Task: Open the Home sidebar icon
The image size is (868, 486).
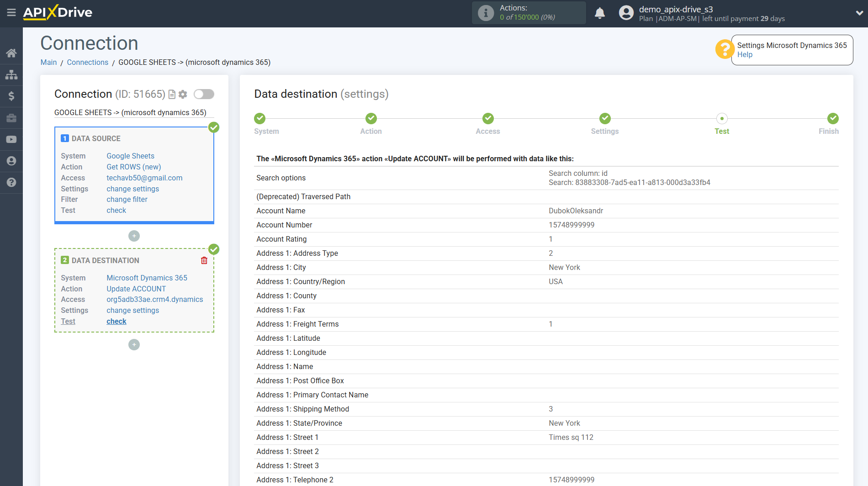Action: click(11, 53)
